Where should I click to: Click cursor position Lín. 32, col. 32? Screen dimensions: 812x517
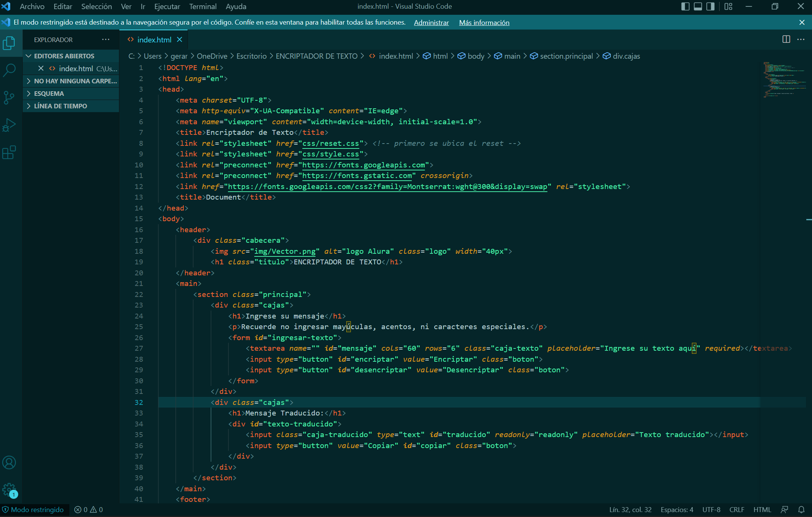click(x=630, y=510)
